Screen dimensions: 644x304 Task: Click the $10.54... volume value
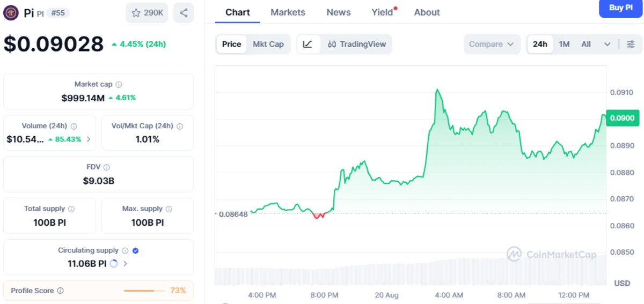coord(25,139)
